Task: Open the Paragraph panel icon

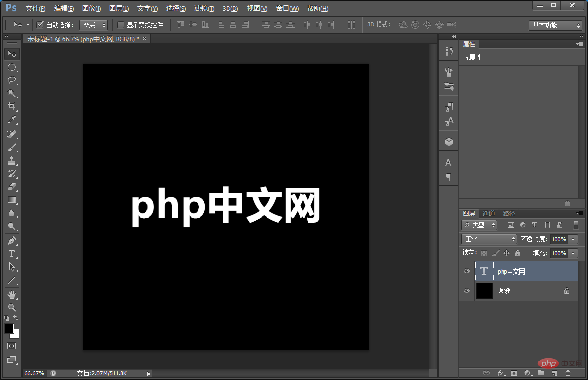Action: [x=449, y=177]
